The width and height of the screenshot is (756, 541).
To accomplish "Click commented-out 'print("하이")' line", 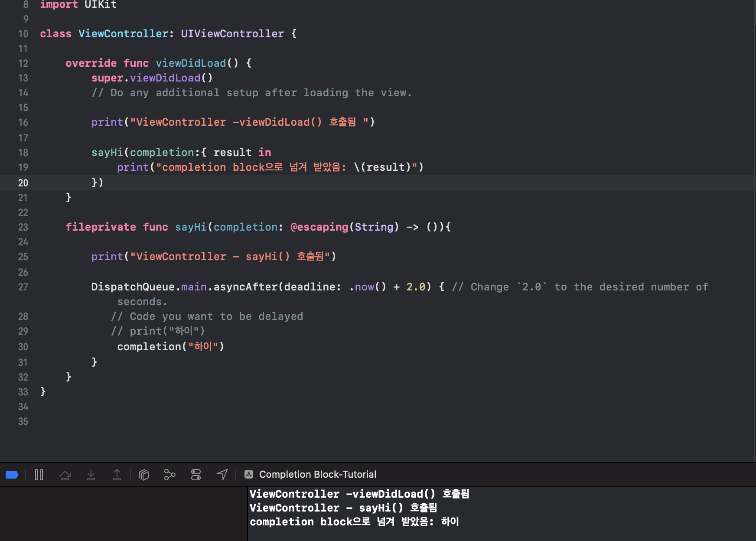I will [x=158, y=331].
